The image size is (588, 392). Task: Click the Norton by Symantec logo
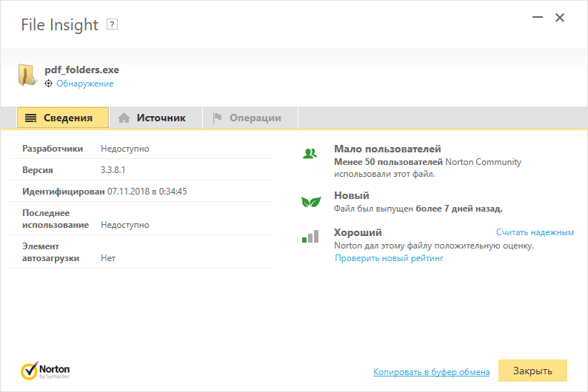pyautogui.click(x=45, y=371)
